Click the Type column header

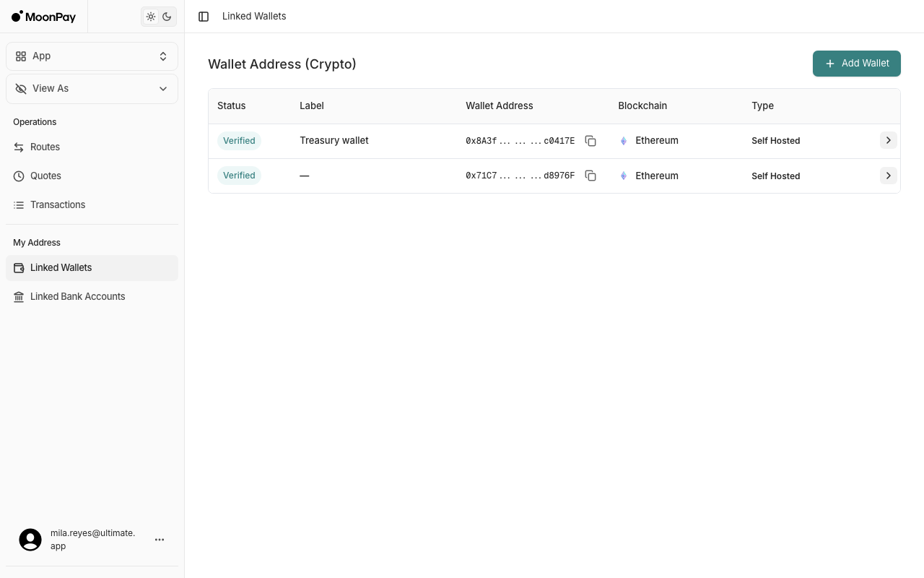coord(762,105)
